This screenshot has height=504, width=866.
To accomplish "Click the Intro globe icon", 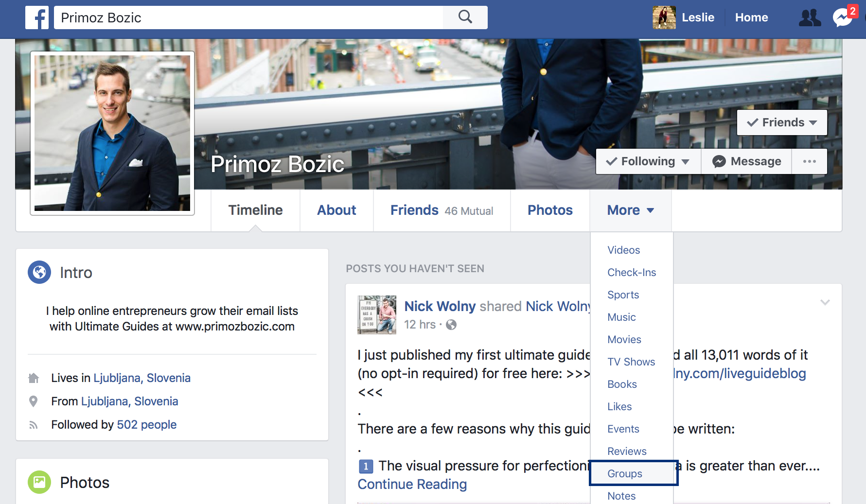I will click(39, 272).
